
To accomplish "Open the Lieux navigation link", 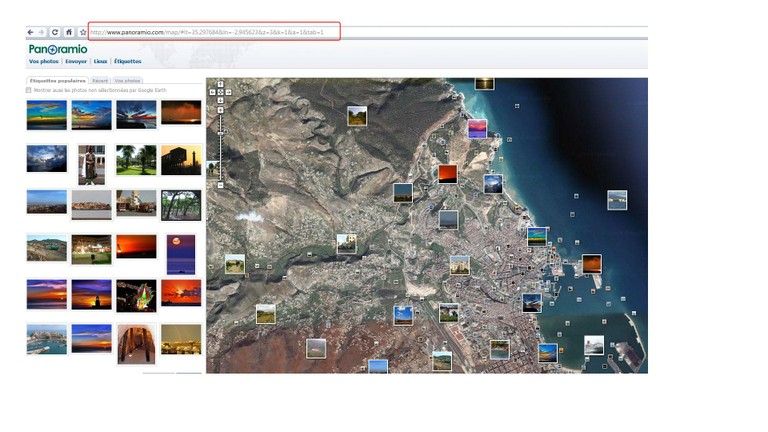I will pos(100,61).
